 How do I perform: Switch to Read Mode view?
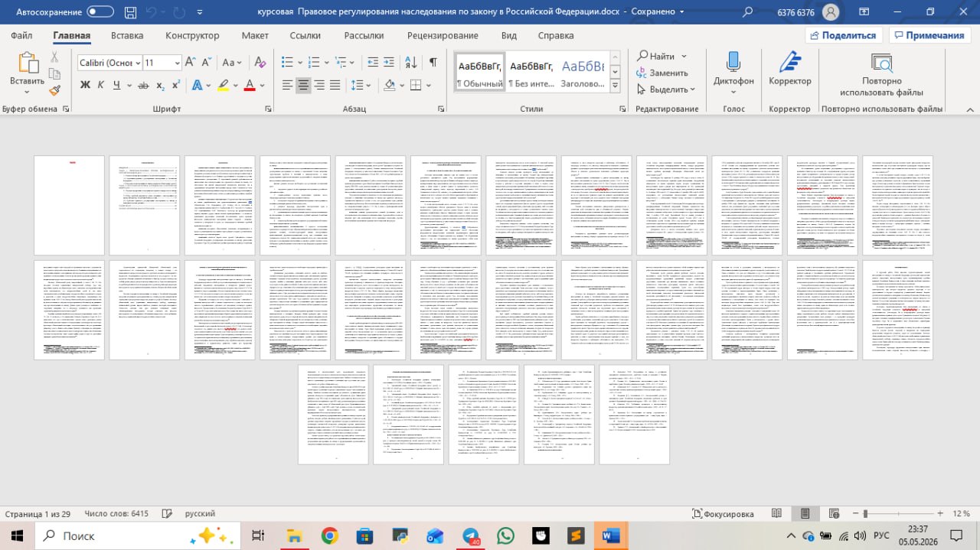[776, 514]
